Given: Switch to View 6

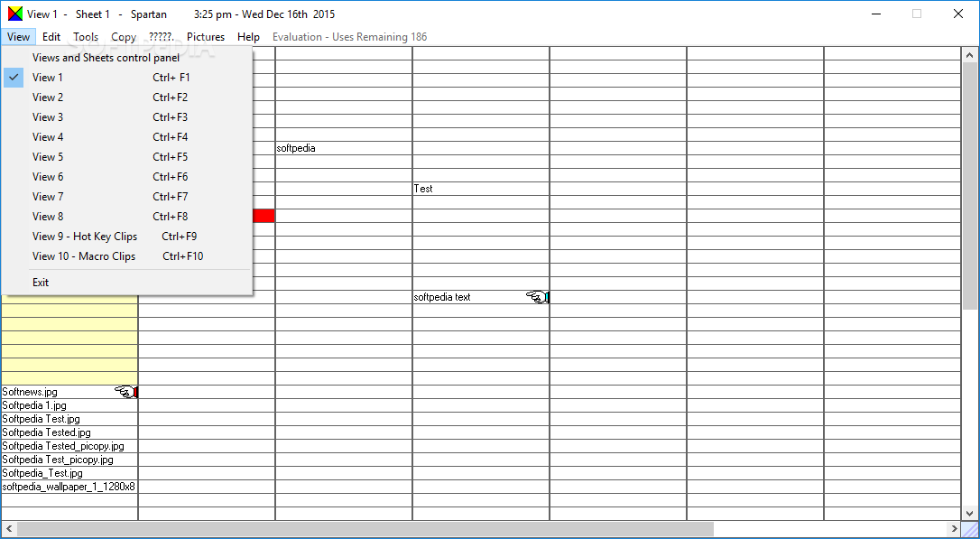Looking at the screenshot, I should (x=127, y=177).
